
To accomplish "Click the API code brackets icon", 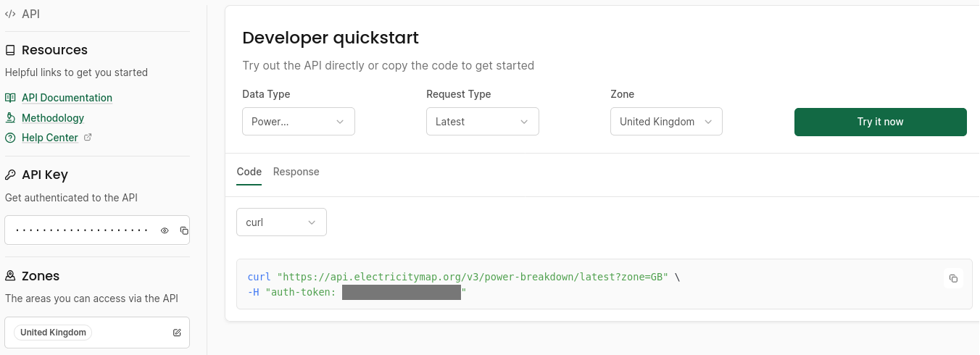I will (x=10, y=14).
